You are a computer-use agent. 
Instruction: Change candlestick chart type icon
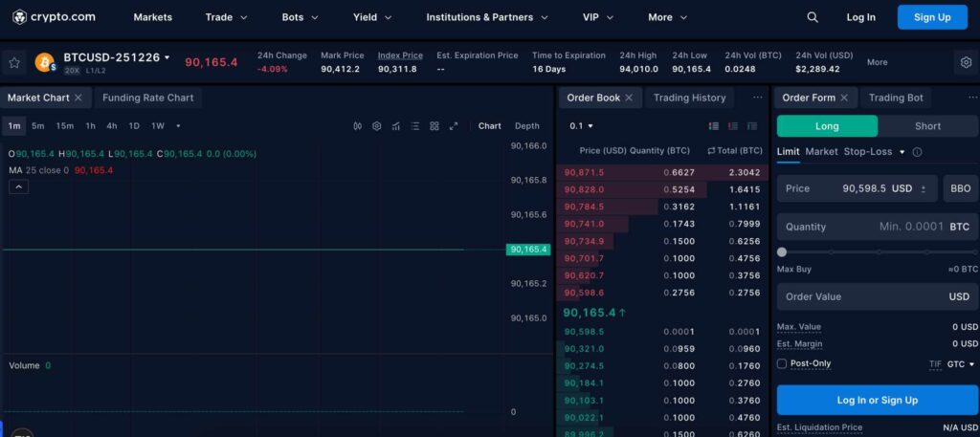pos(358,126)
